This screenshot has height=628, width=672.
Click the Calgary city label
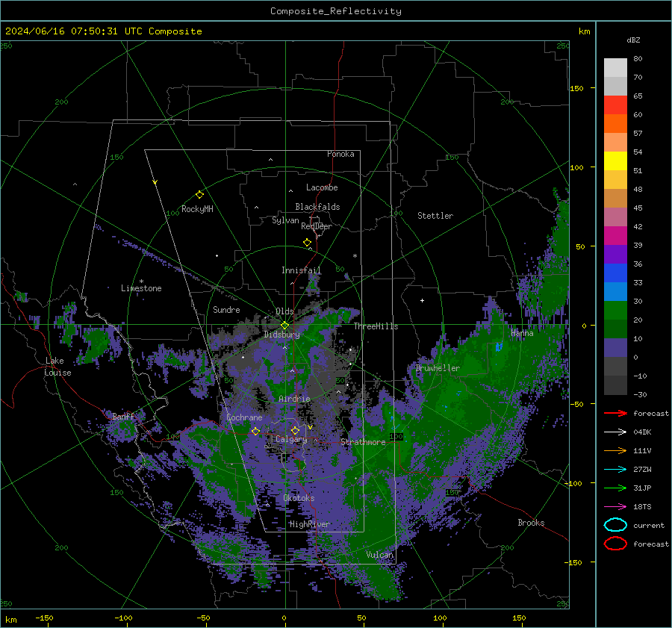(291, 439)
